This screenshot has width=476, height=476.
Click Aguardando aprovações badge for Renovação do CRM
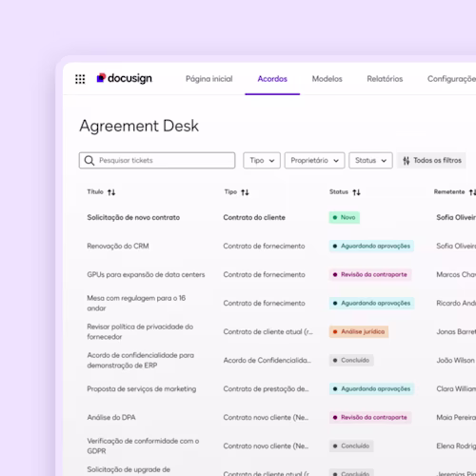[371, 247]
